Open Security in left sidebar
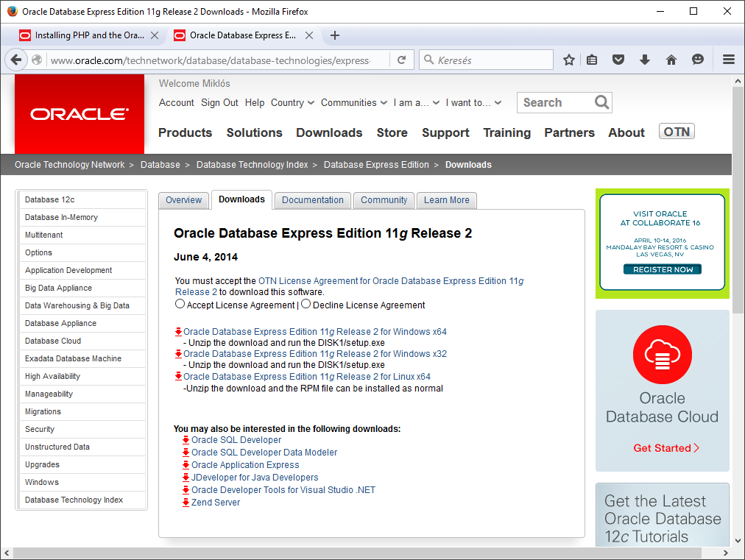745x560 pixels. coord(82,429)
